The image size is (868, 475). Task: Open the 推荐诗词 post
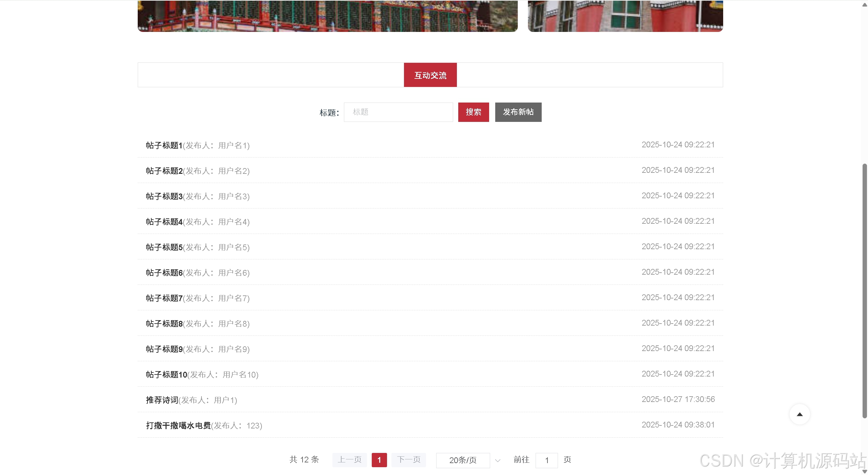(x=162, y=400)
